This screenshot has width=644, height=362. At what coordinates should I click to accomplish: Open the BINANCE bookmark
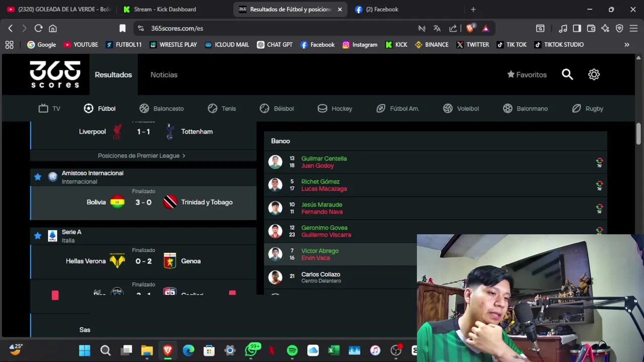tap(432, 45)
